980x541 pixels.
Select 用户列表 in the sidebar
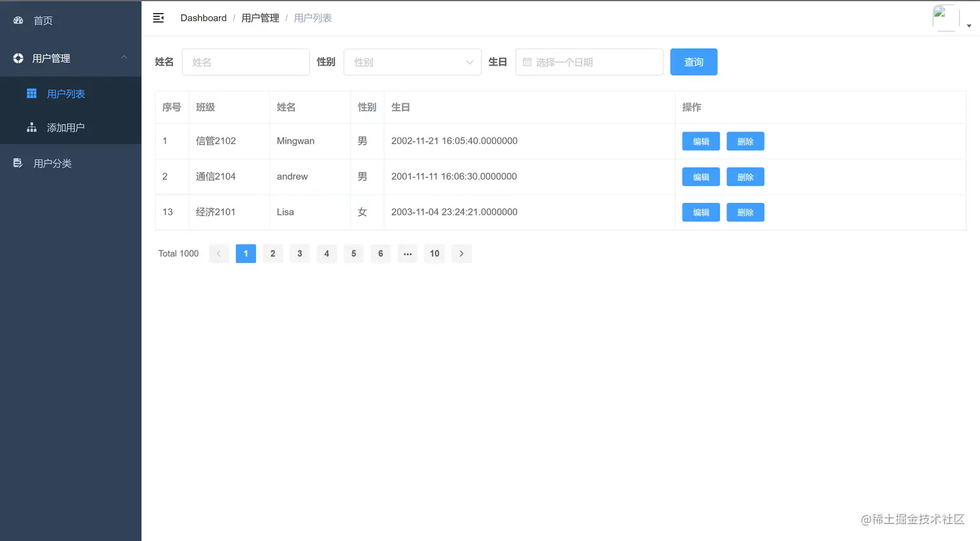71,94
